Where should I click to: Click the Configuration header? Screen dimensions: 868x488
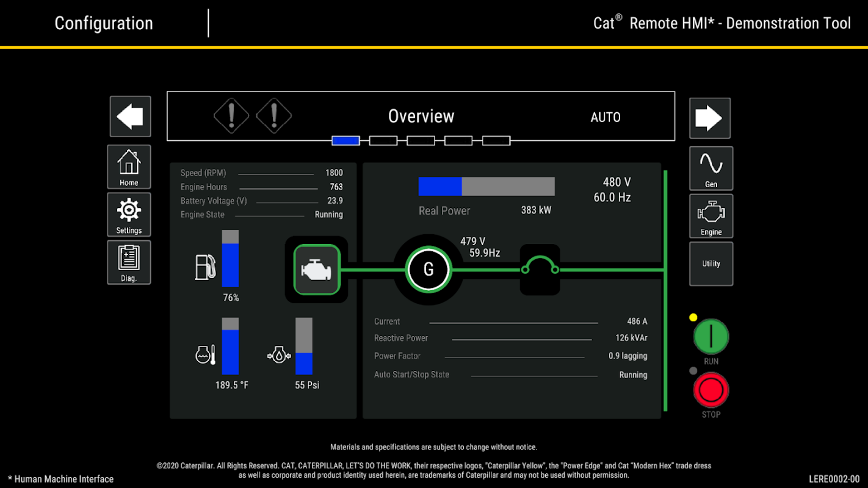(104, 23)
